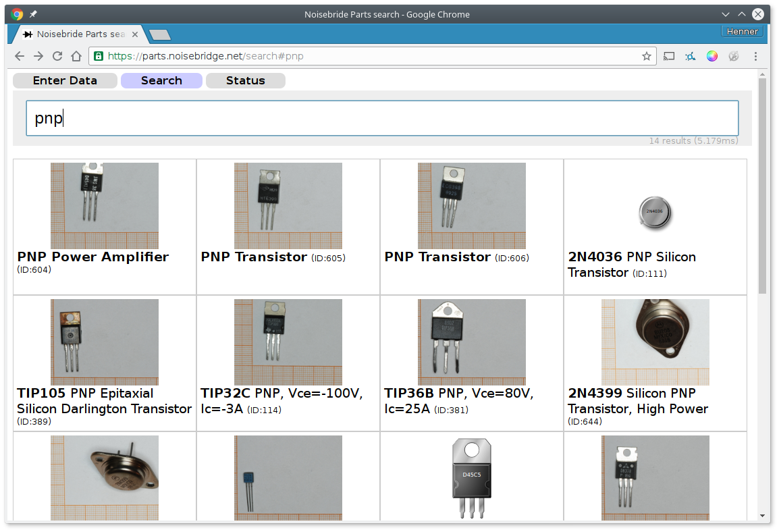
Task: Click the 2N4036 metal can transistor image
Action: click(x=655, y=213)
